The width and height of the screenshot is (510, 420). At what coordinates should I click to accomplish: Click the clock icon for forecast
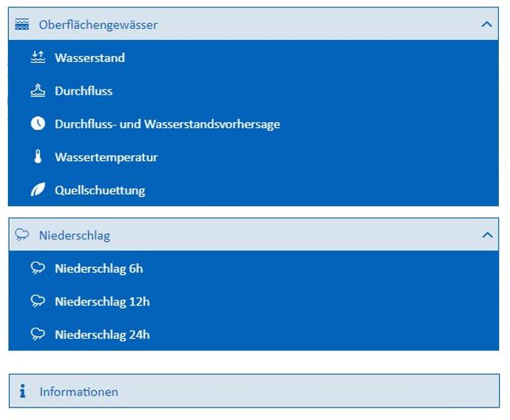coord(38,124)
